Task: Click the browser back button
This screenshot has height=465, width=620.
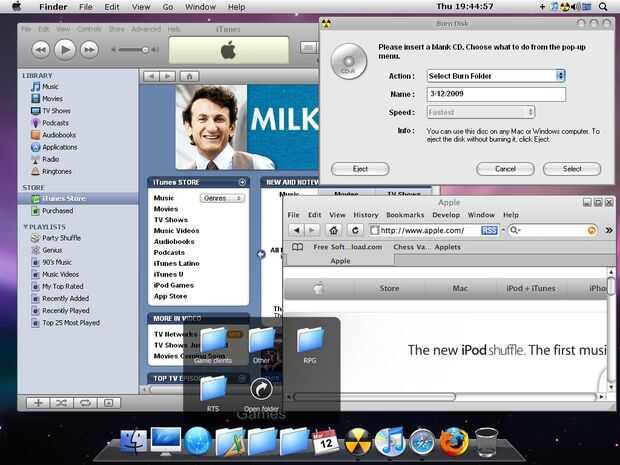Action: click(x=297, y=230)
